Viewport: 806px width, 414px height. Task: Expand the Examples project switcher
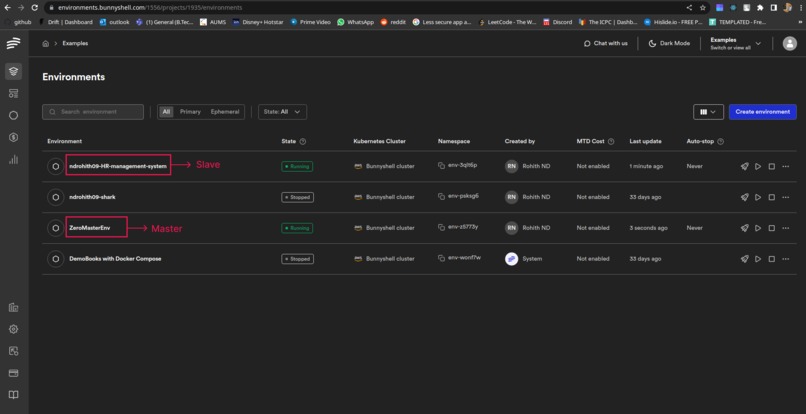point(735,44)
